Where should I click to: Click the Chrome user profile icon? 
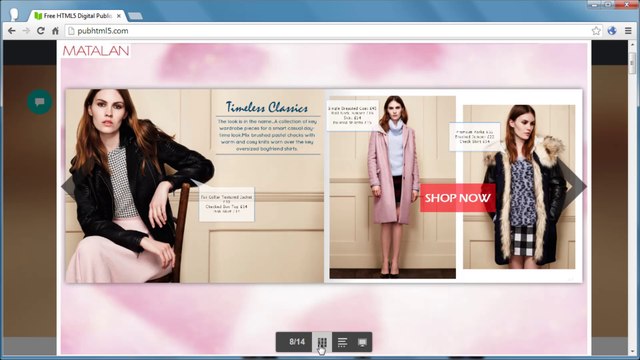(x=14, y=15)
